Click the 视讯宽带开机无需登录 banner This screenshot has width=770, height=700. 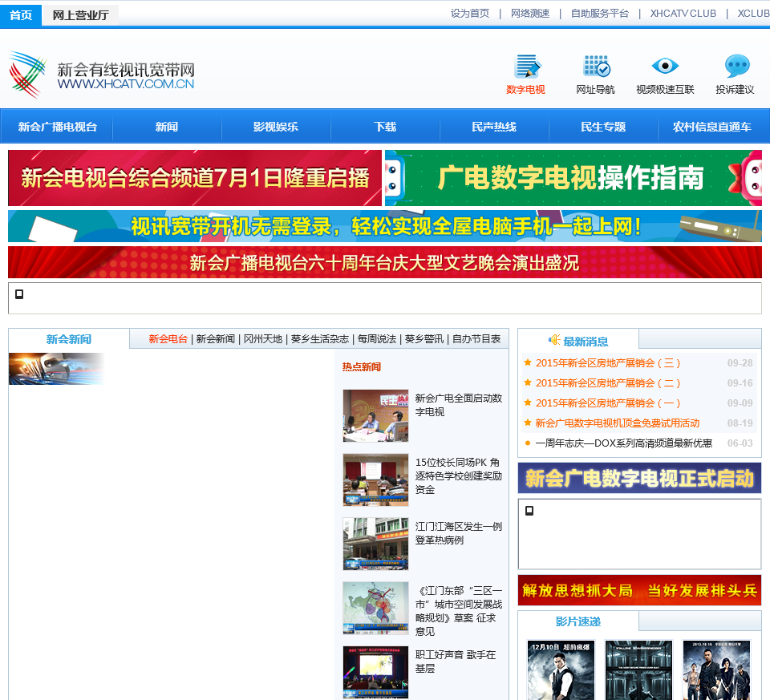(384, 226)
